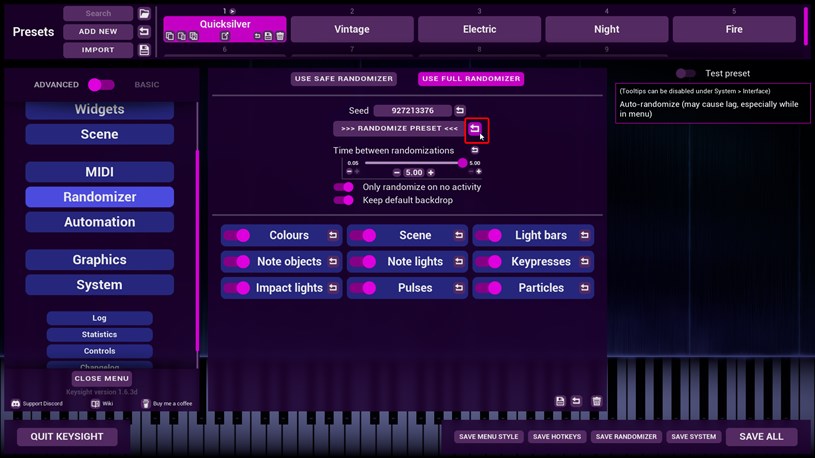Toggle Keep default backdrop
Viewport: 815px width, 458px height.
[x=344, y=200]
